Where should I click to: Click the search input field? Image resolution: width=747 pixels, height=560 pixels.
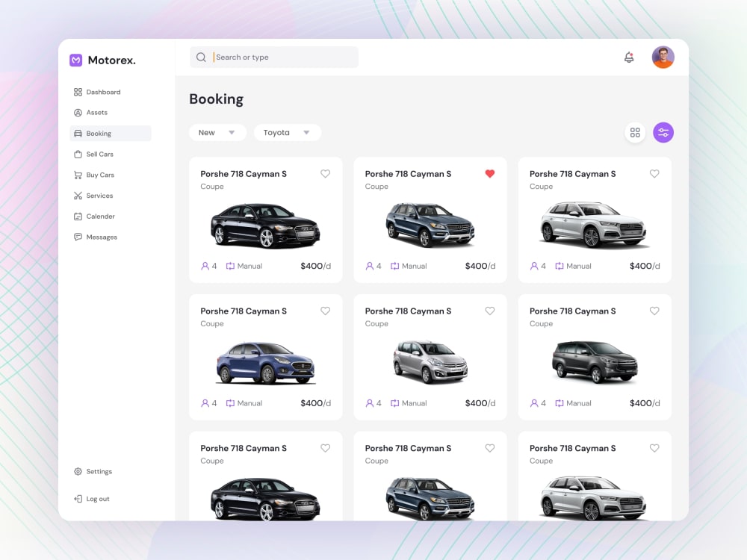pyautogui.click(x=273, y=57)
